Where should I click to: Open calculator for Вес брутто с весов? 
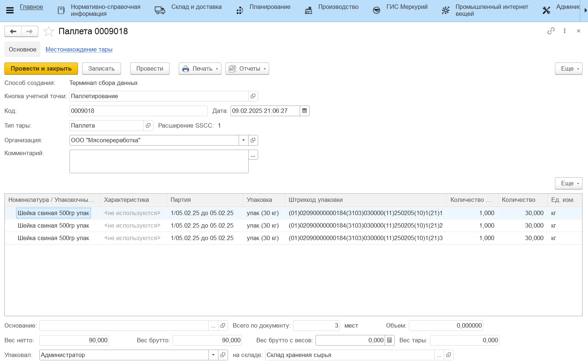pyautogui.click(x=389, y=340)
